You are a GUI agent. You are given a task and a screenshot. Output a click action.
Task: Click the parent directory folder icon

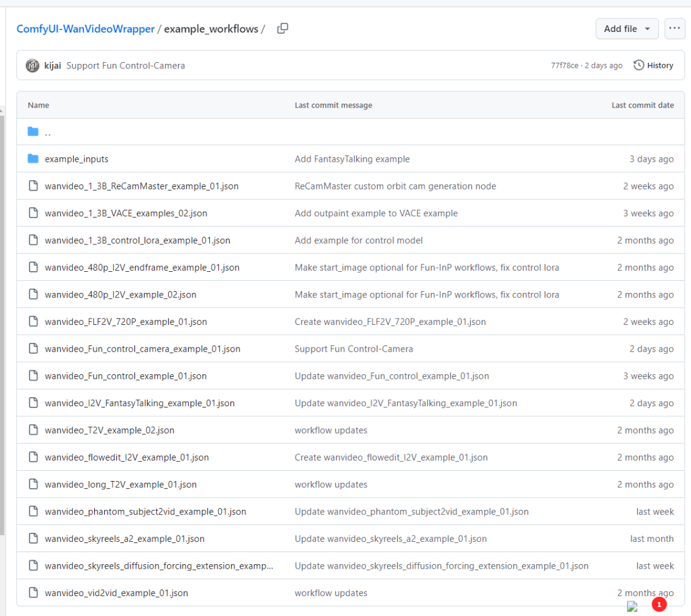33,132
